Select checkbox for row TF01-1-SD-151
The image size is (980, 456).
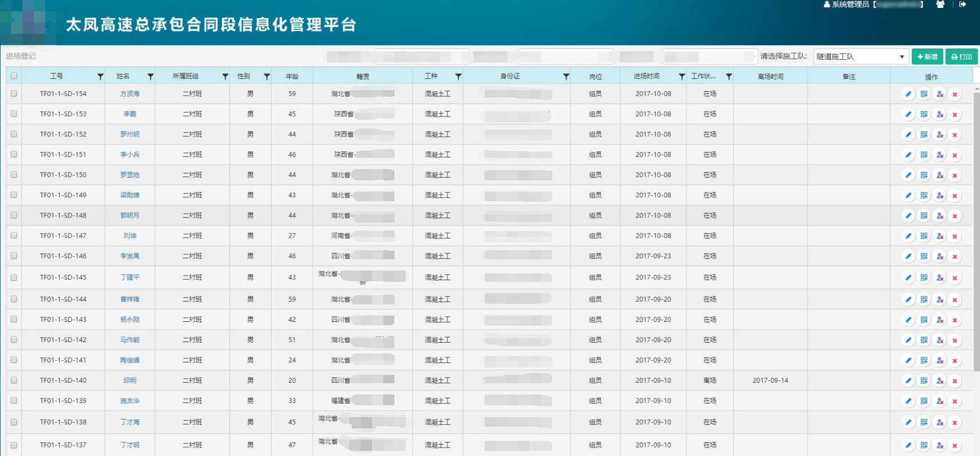click(x=14, y=154)
